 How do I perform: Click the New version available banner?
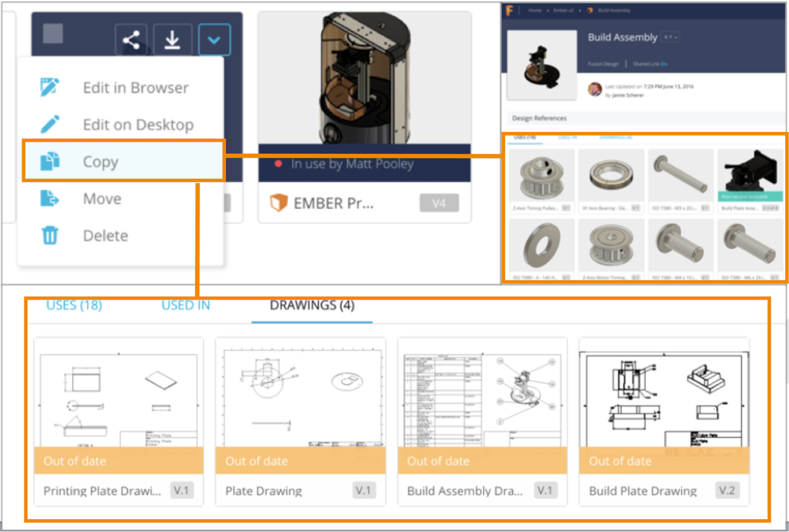[750, 197]
